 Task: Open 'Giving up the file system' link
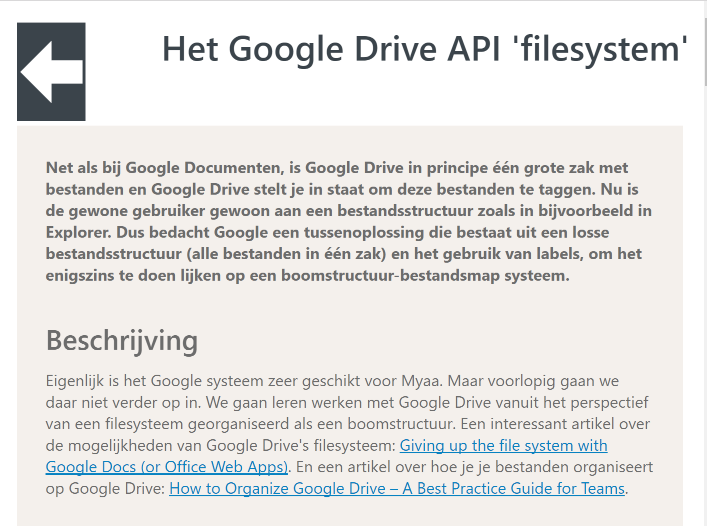click(x=503, y=445)
